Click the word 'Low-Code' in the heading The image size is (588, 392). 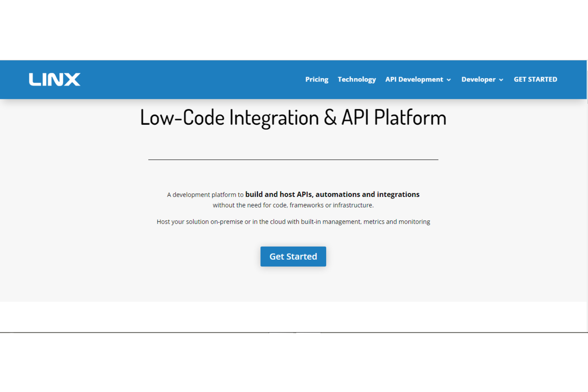(x=182, y=118)
